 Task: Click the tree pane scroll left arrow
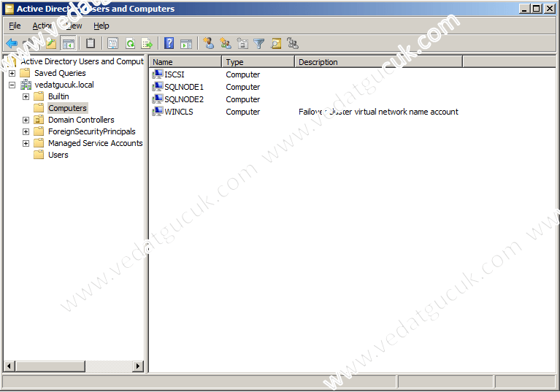coord(9,366)
